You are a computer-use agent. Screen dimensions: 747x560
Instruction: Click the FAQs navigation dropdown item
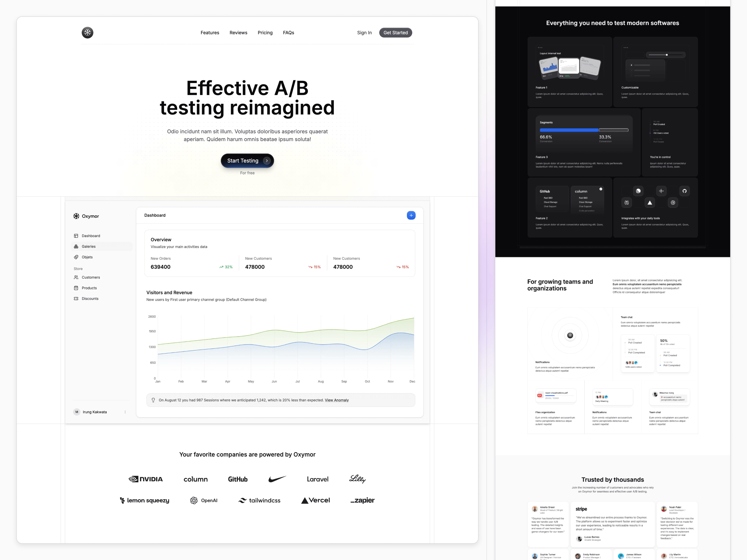point(288,32)
